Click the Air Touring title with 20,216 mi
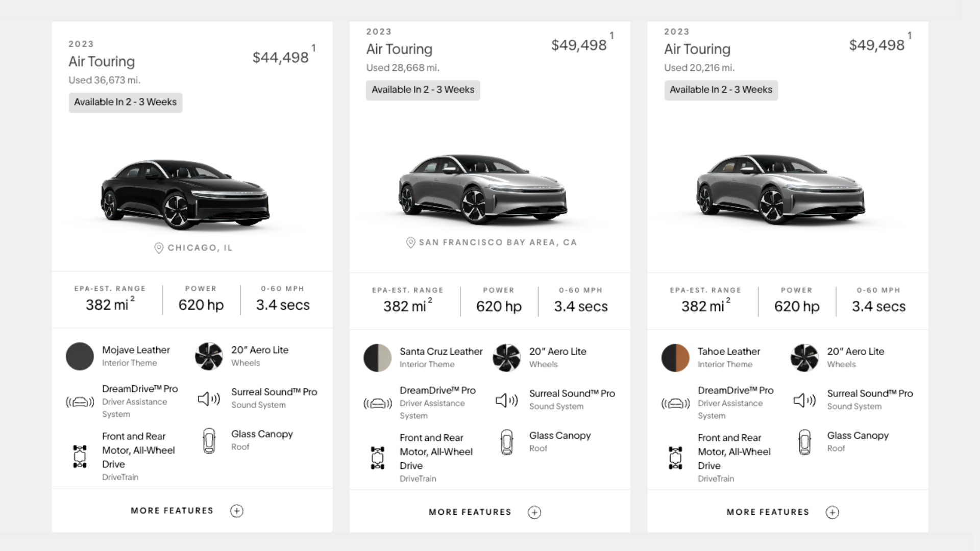The image size is (980, 551). coord(697,49)
